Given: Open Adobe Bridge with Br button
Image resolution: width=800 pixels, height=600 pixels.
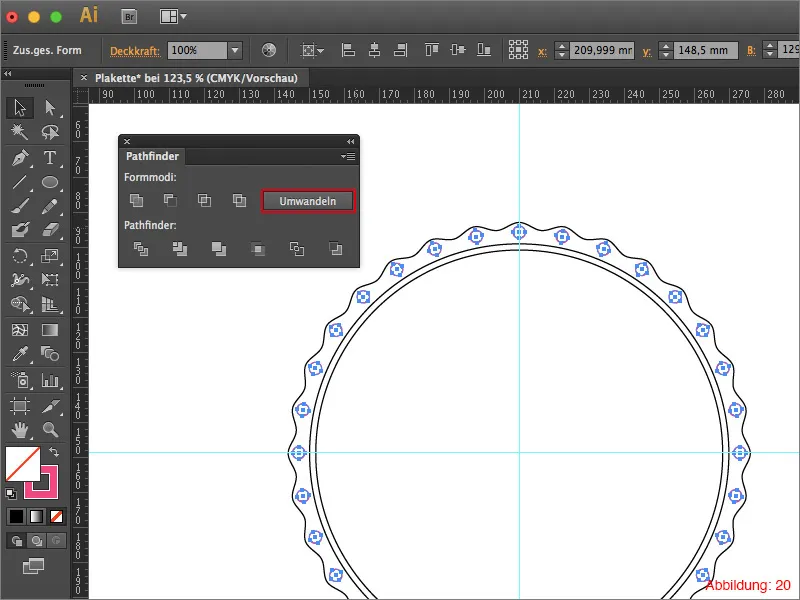Looking at the screenshot, I should point(130,17).
